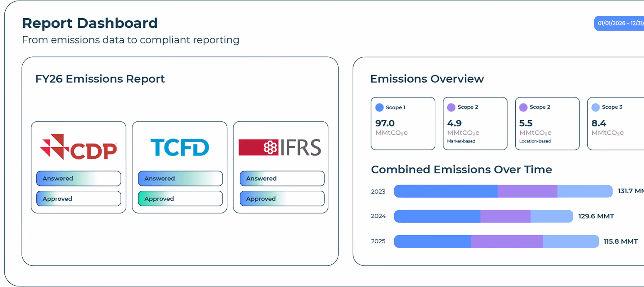Viewport: 644px width, 287px height.
Task: Click the CDP logo
Action: tap(78, 147)
